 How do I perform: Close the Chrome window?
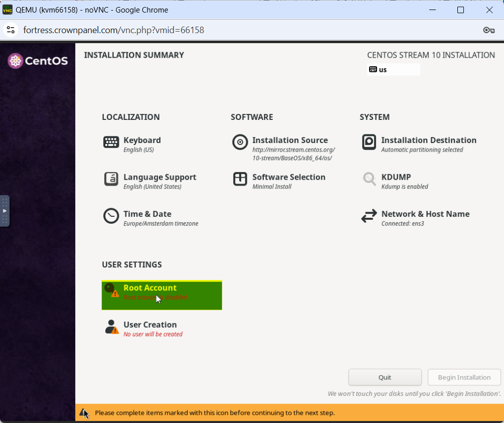point(489,10)
